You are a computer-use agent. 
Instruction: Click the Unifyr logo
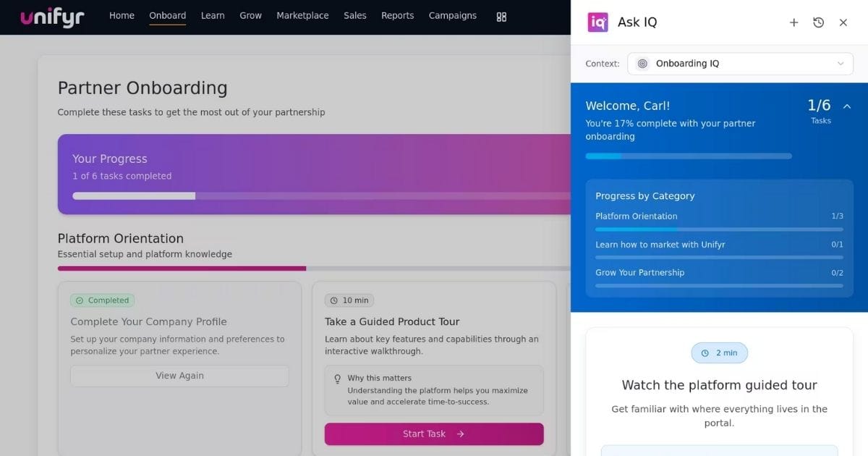(x=52, y=17)
